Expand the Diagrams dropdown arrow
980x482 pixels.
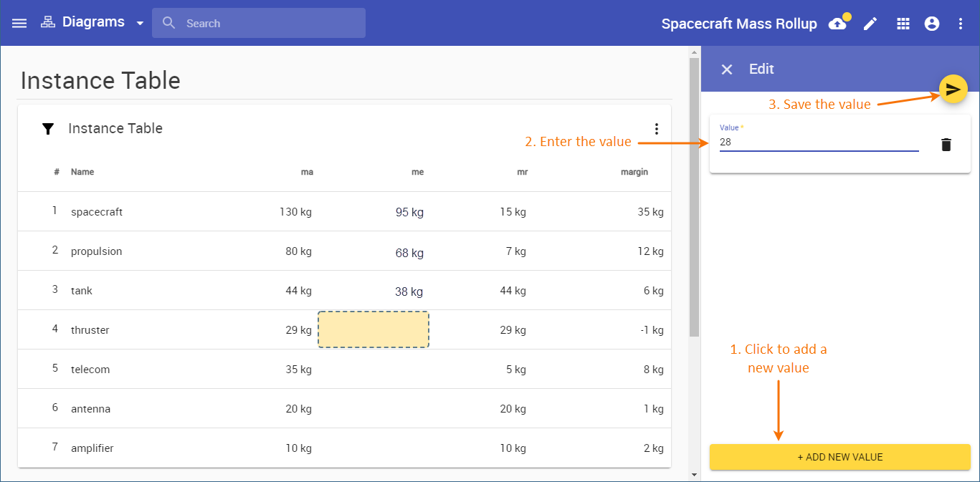coord(140,23)
